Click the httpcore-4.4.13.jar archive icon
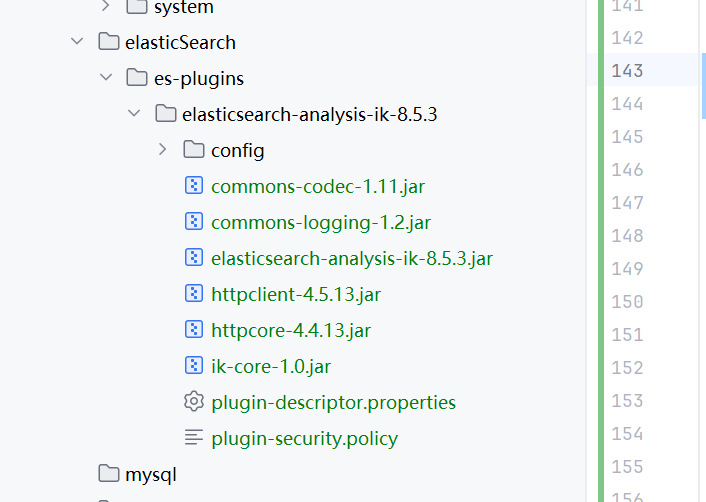The image size is (706, 502). pyautogui.click(x=194, y=330)
